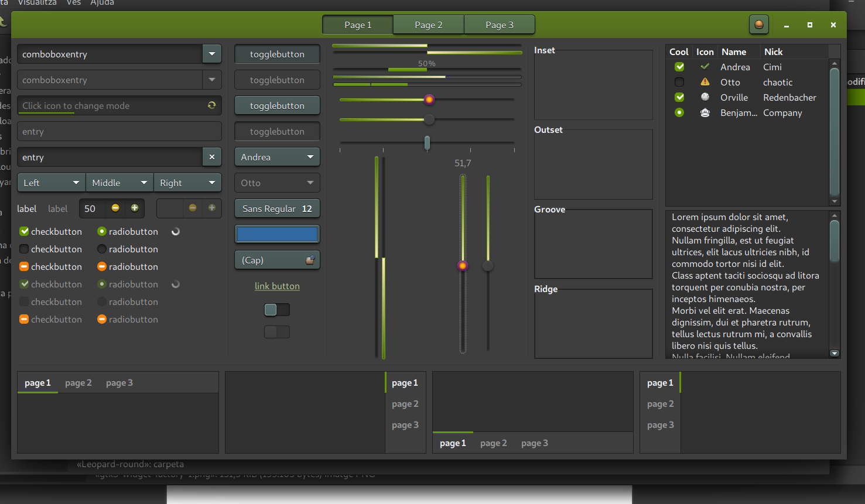The height and width of the screenshot is (504, 865).
Task: Click the orange round headerbar button
Action: [759, 25]
